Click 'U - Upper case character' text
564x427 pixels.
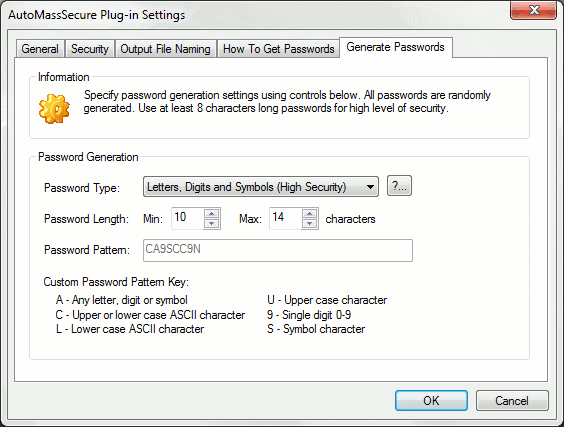point(327,300)
